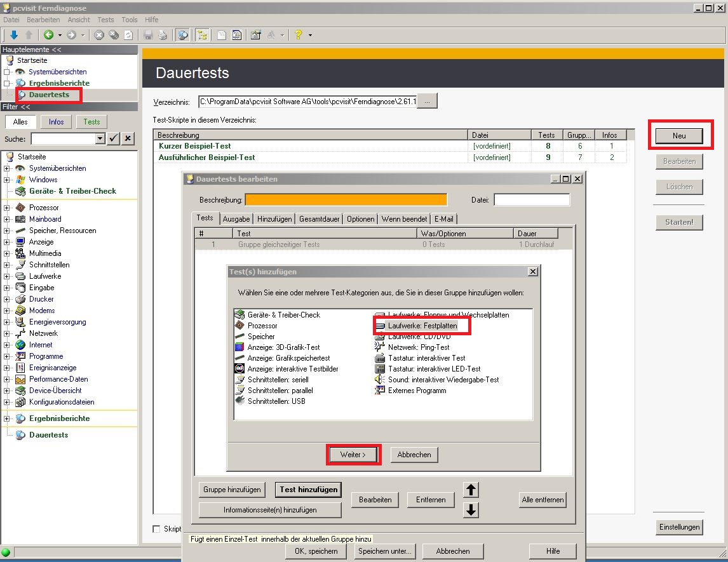Toggle the Infos filter button
Screen dimensions: 728x562
coord(56,122)
